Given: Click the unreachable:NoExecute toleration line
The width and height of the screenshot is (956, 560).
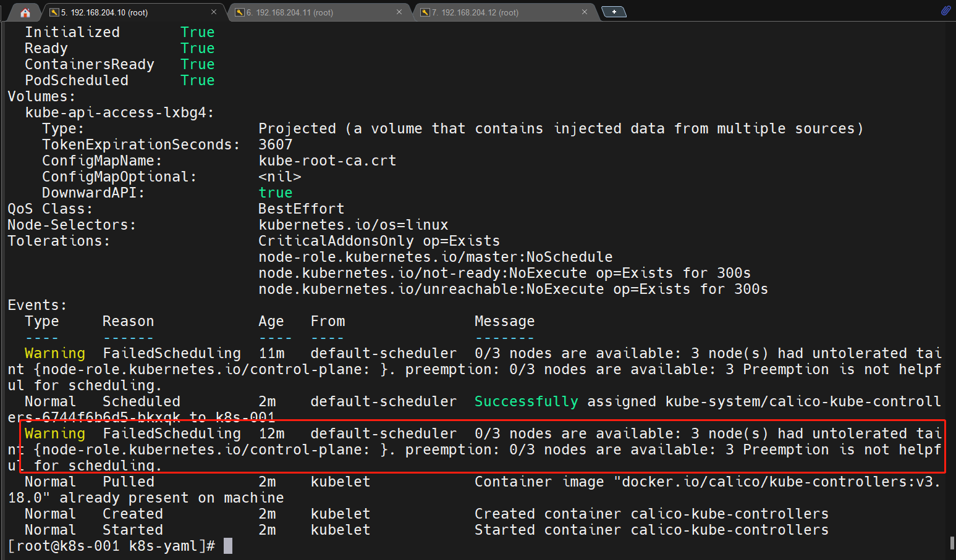Looking at the screenshot, I should 514,289.
